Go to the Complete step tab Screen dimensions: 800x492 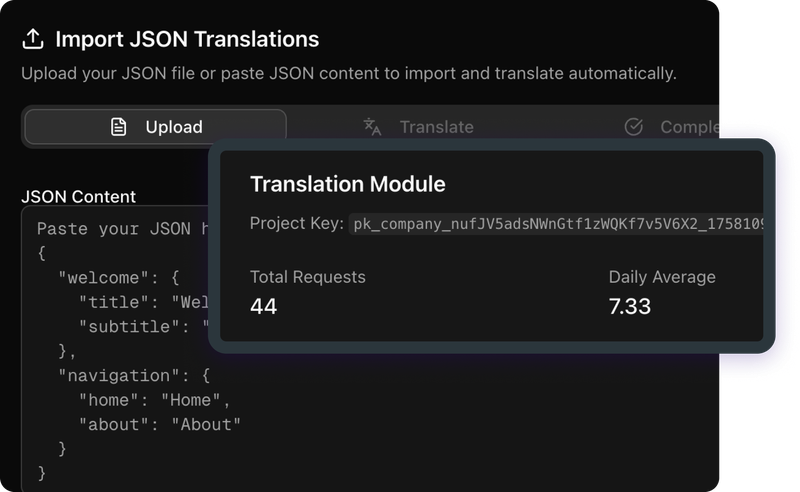(x=688, y=127)
